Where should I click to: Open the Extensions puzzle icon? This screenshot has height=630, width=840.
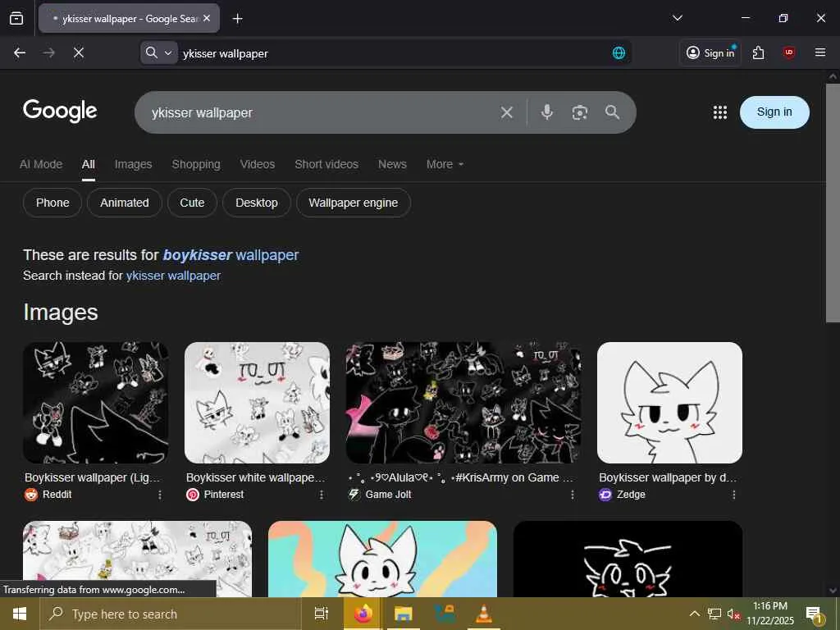(758, 52)
